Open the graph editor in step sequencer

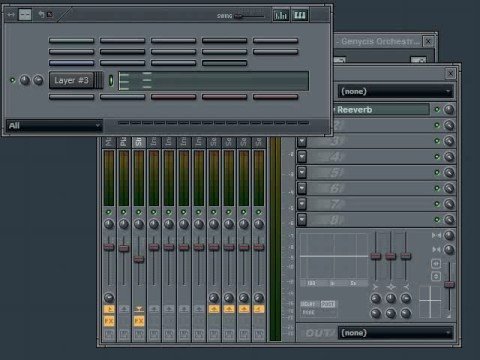pos(281,15)
